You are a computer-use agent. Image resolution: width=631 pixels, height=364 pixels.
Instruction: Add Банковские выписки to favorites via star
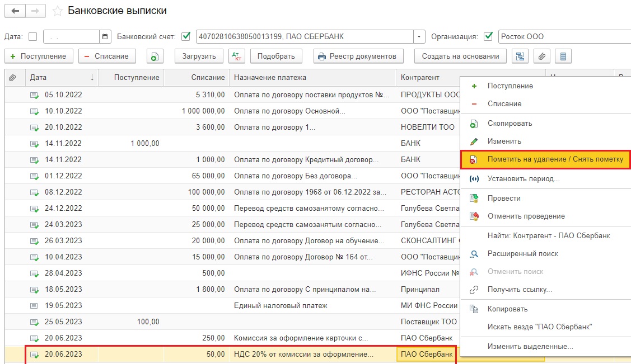pos(58,11)
